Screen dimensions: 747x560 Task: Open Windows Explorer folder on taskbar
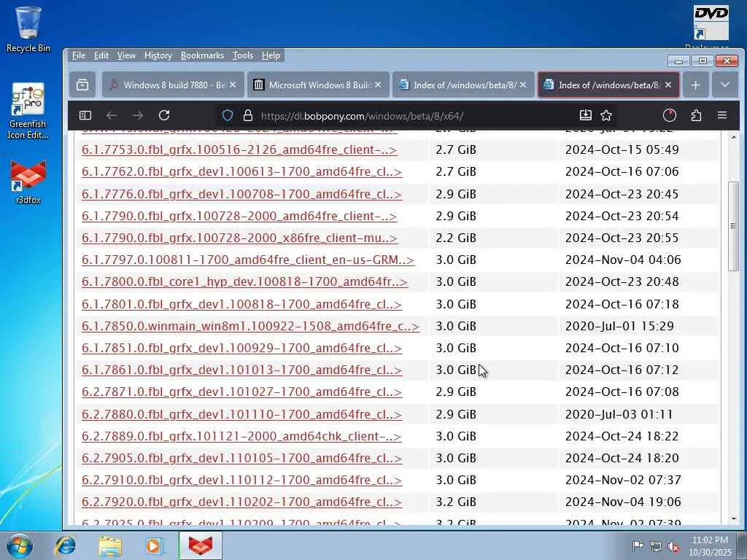point(110,545)
